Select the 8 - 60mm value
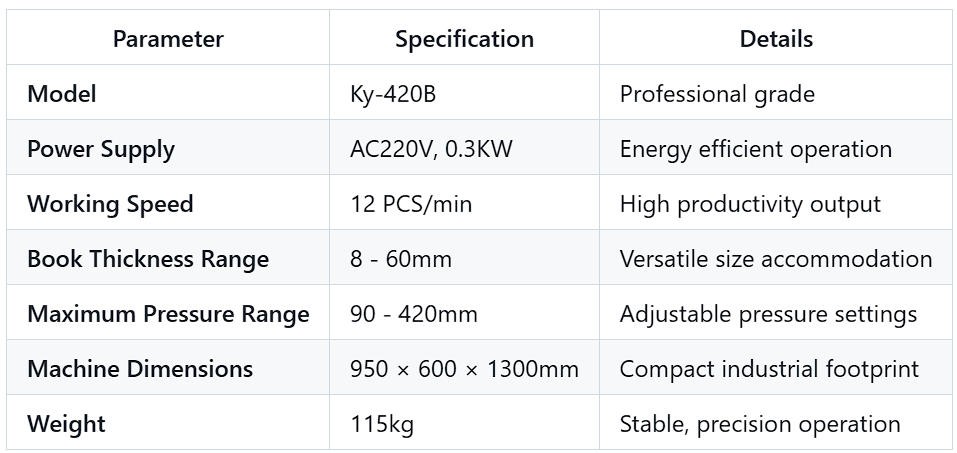Image resolution: width=957 pixels, height=453 pixels. coord(401,259)
